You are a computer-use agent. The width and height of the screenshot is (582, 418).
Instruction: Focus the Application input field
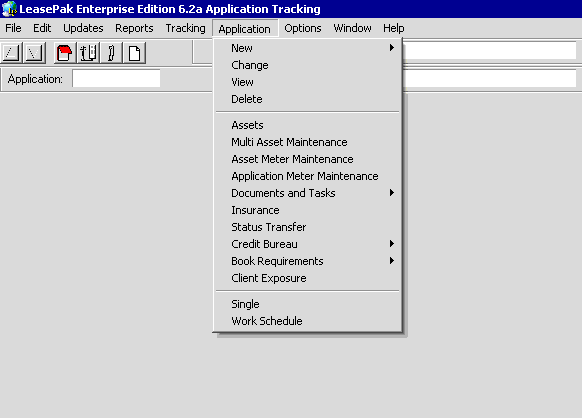coord(116,79)
